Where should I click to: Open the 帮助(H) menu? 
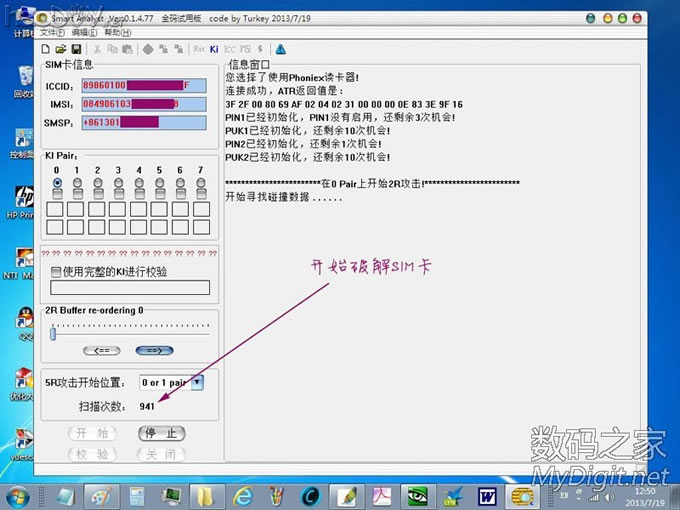(117, 33)
